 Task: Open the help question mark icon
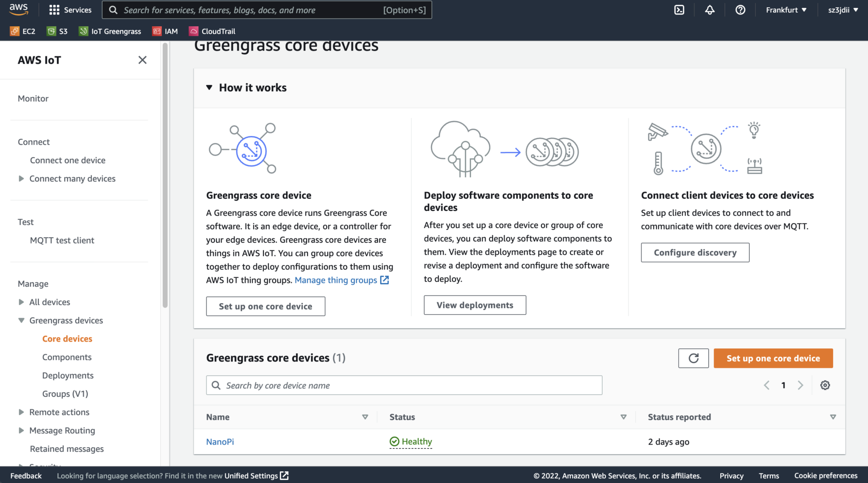[740, 9]
